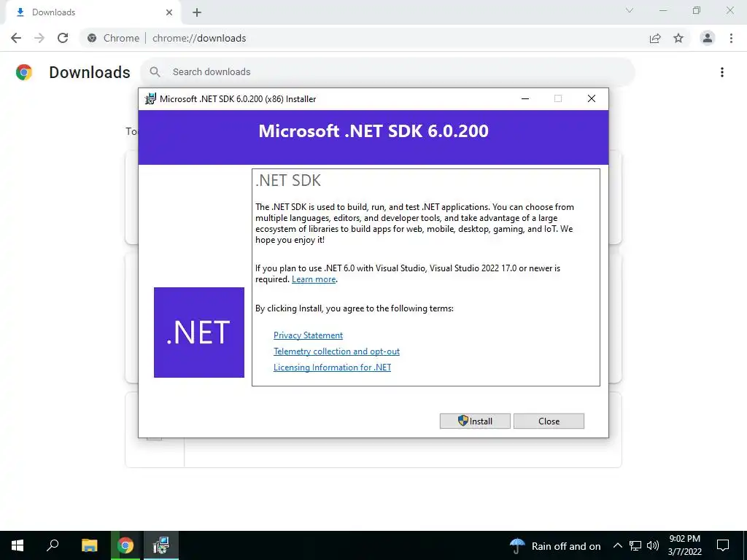Screen dimensions: 747x560
Task: Open the 9:02 PM clock and calendar
Action: [684, 545]
